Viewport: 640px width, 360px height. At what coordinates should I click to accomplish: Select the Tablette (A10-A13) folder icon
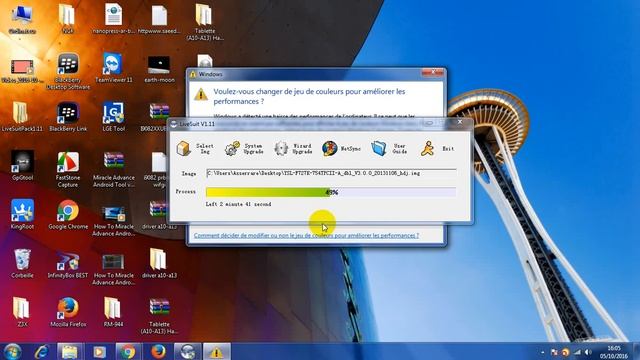coord(204,22)
